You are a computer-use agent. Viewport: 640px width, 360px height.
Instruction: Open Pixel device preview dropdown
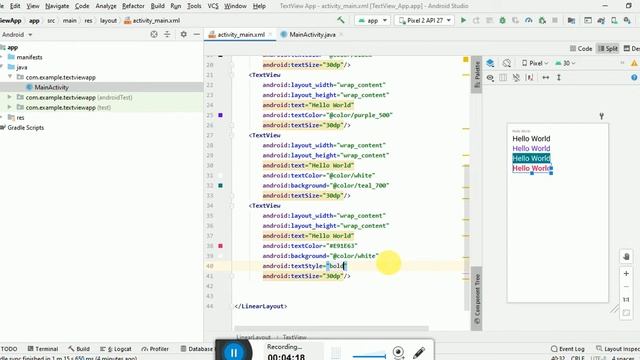[534, 63]
